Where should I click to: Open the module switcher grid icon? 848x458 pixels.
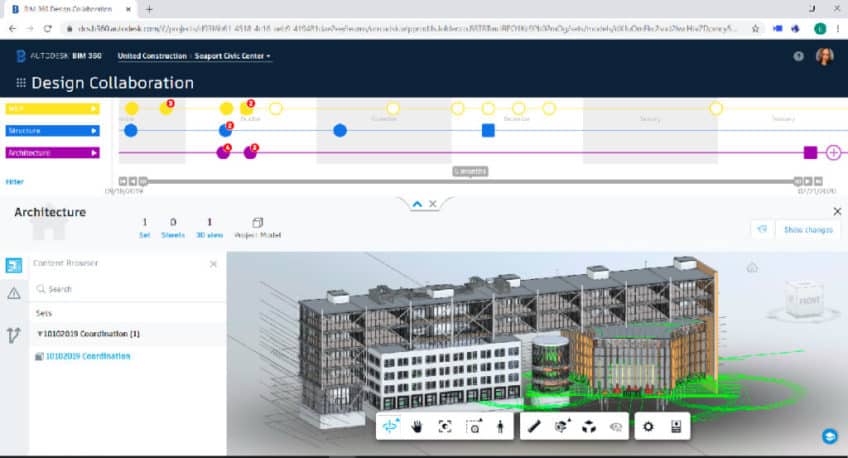click(x=21, y=83)
